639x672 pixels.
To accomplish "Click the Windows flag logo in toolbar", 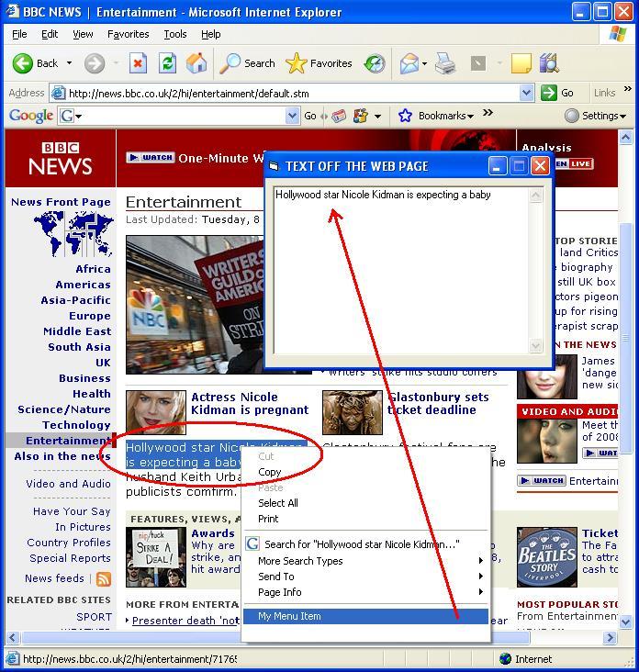I will pyautogui.click(x=618, y=34).
